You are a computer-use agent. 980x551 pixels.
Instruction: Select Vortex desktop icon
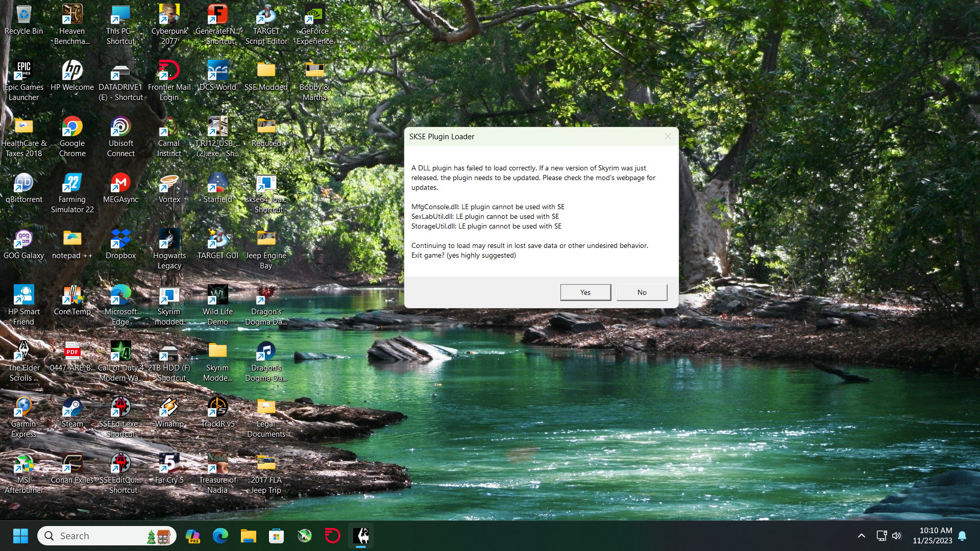tap(169, 188)
